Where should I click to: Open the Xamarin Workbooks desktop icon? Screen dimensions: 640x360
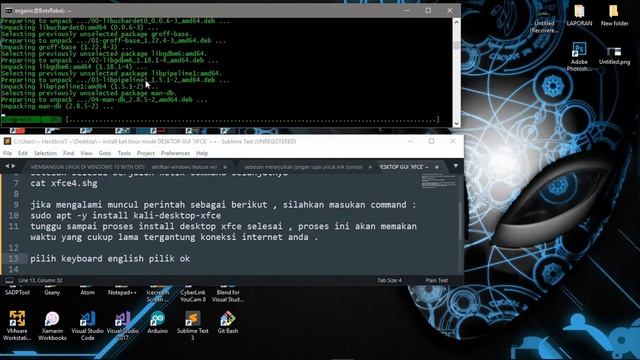(x=52, y=325)
